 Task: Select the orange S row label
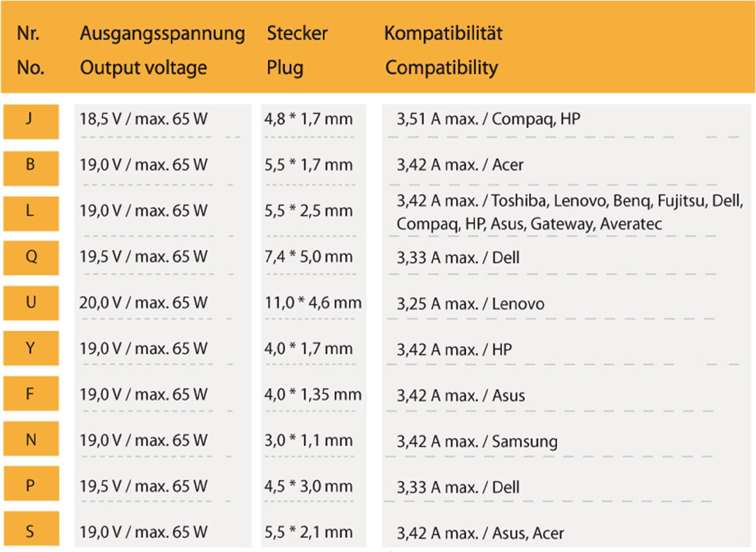pos(31,529)
